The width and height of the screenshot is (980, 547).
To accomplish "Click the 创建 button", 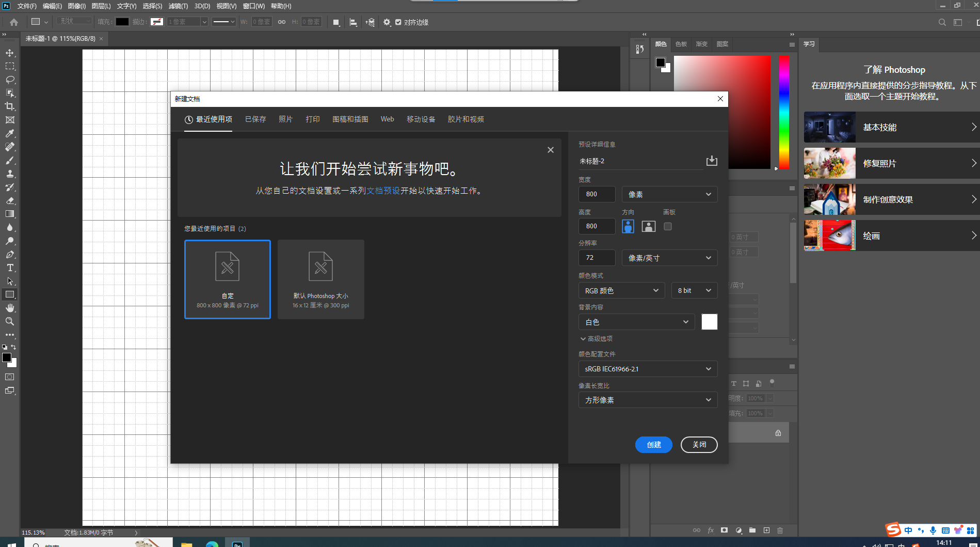I will point(654,445).
